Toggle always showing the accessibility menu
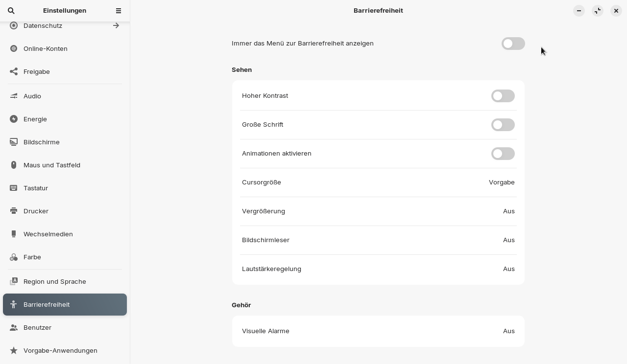Screen dimensions: 627x364 513,44
